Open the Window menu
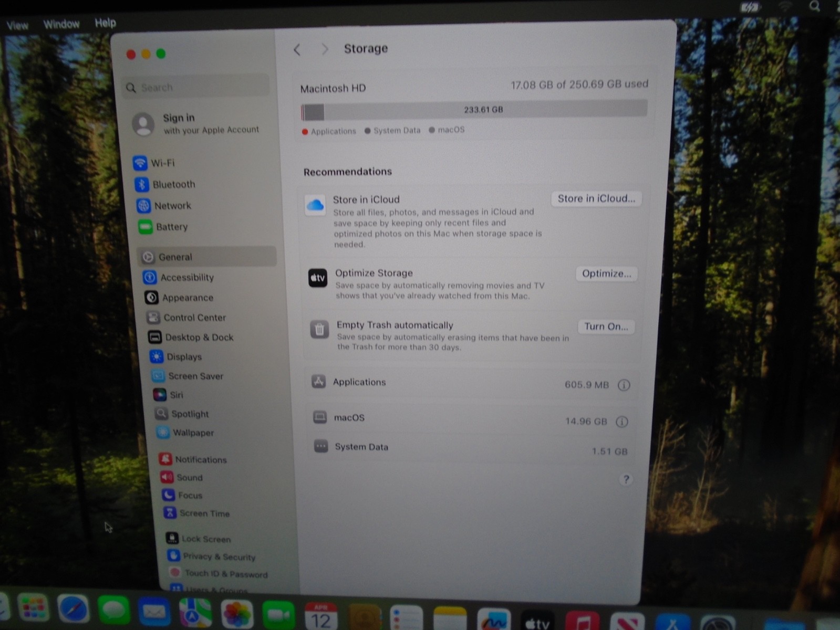This screenshot has width=840, height=630. 61,24
